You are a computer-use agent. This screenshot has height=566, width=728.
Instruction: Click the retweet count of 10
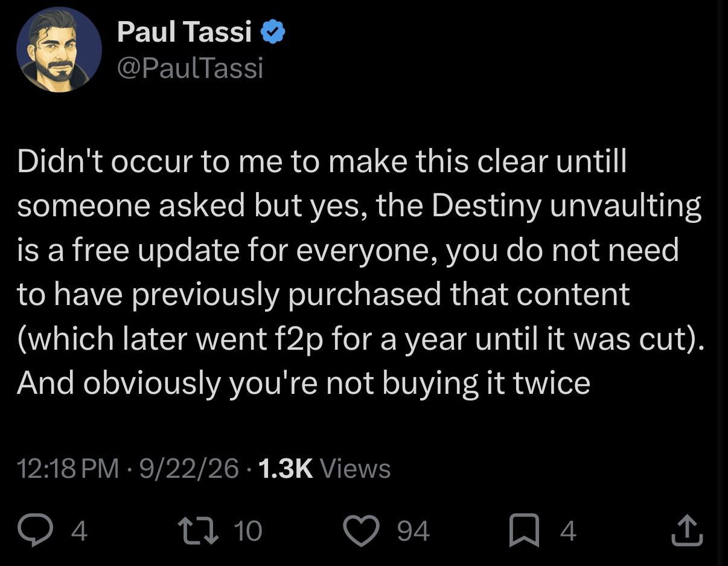[x=247, y=531]
